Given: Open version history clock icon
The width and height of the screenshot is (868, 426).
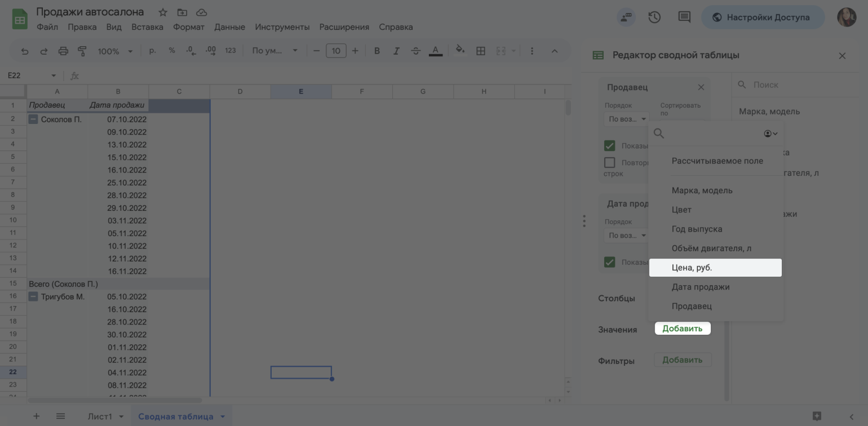Looking at the screenshot, I should (654, 17).
